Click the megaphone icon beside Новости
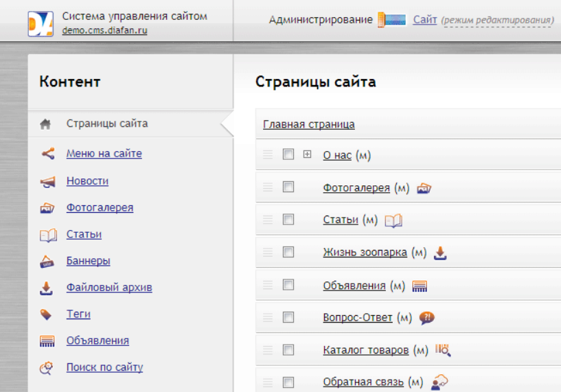Screen dimensions: 561x392 [x=47, y=182]
